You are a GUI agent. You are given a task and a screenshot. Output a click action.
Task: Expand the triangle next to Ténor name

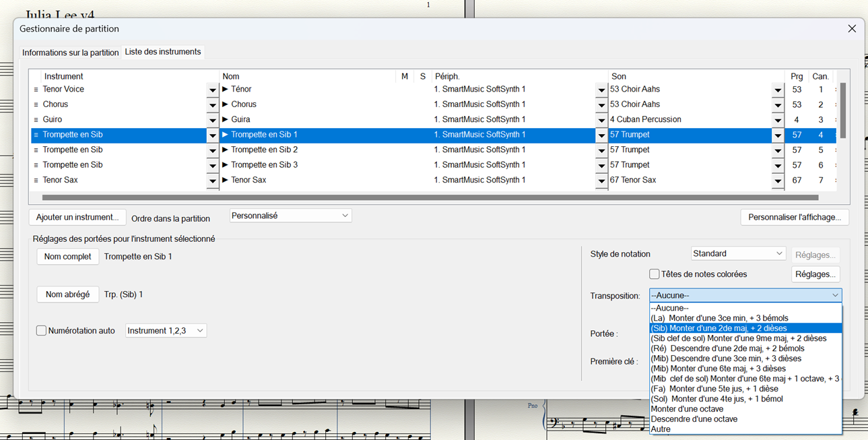click(226, 90)
